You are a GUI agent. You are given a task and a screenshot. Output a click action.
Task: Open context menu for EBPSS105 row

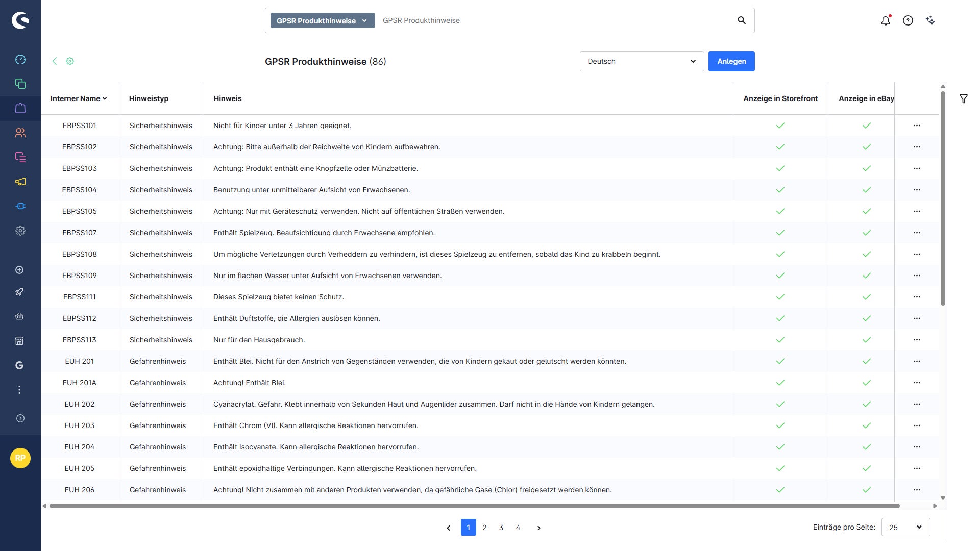917,211
